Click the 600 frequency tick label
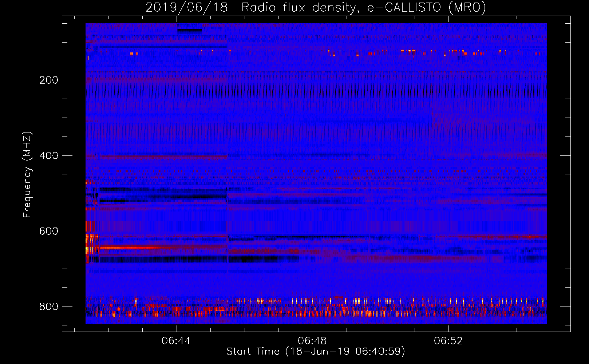This screenshot has width=589, height=364. (x=49, y=232)
